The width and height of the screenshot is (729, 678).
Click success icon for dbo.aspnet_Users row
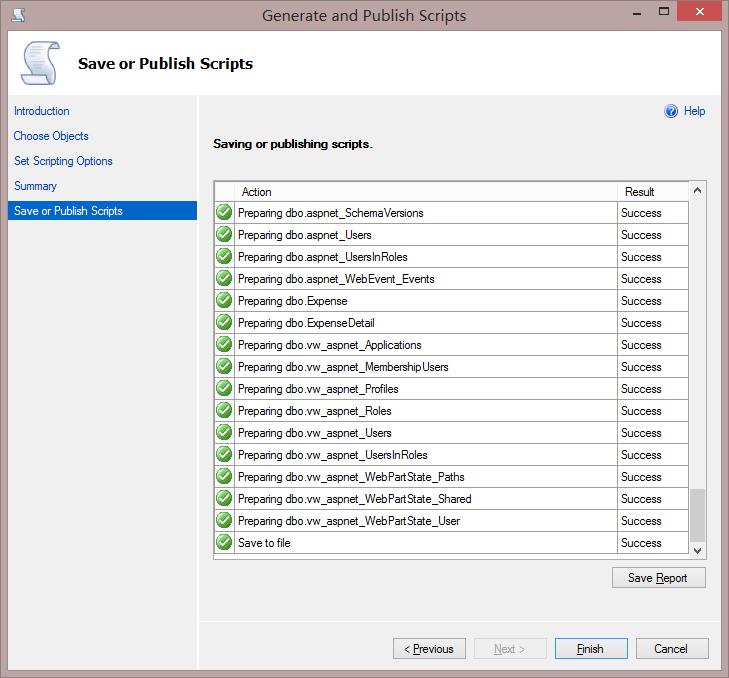tap(224, 235)
